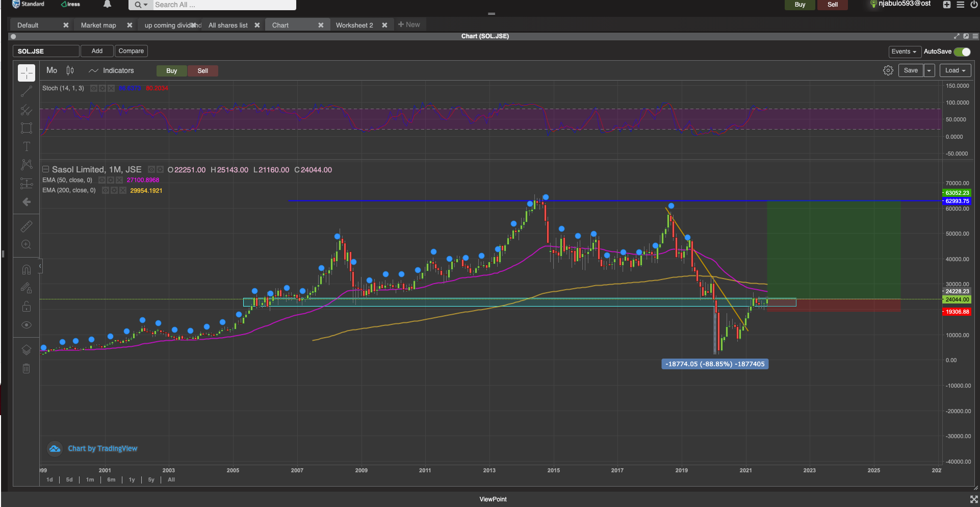Select the trend line drawing tool
The image size is (980, 507).
[27, 92]
